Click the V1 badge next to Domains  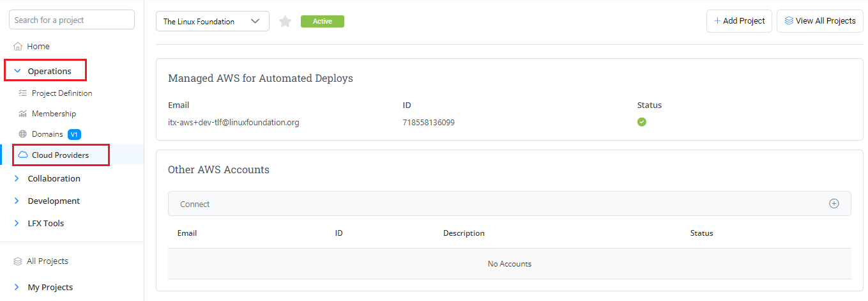coord(74,134)
